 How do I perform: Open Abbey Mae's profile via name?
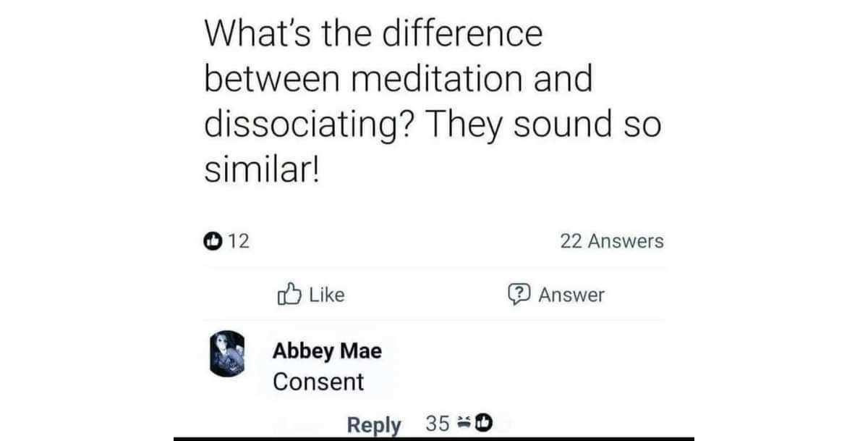(x=327, y=351)
